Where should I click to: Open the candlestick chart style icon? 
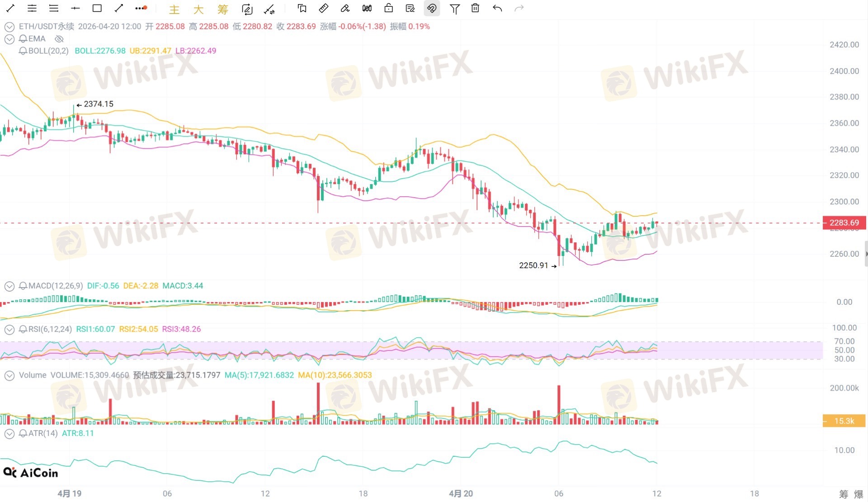[x=367, y=8]
